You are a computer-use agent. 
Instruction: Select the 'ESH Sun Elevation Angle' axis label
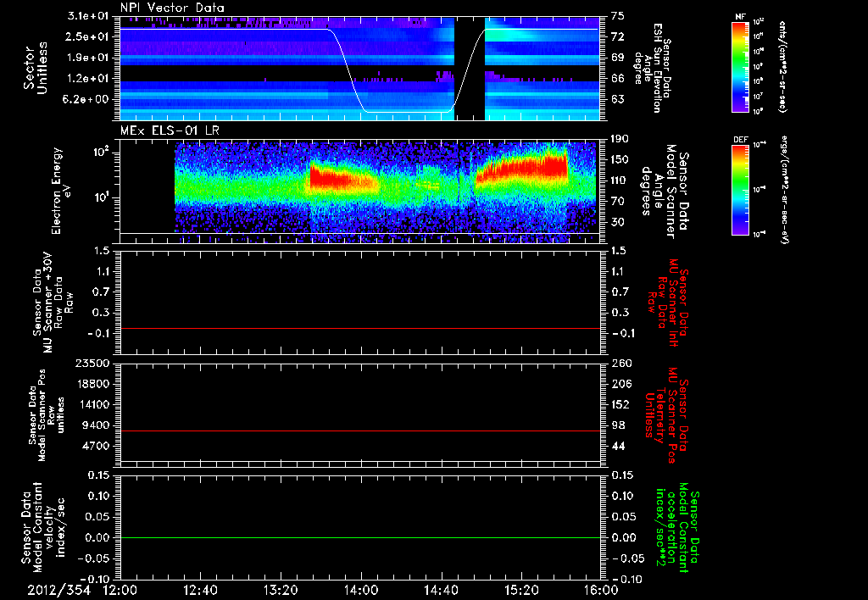tap(652, 68)
